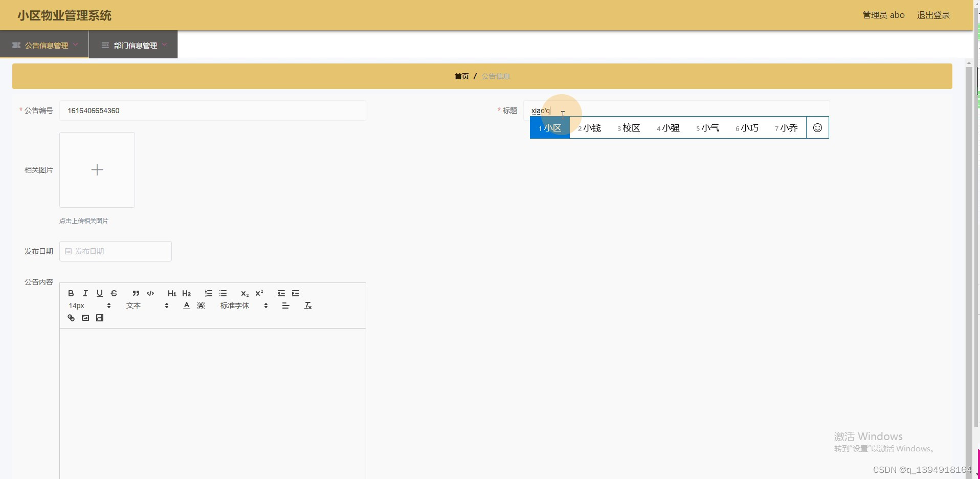Apply subscript formatting

(x=244, y=293)
